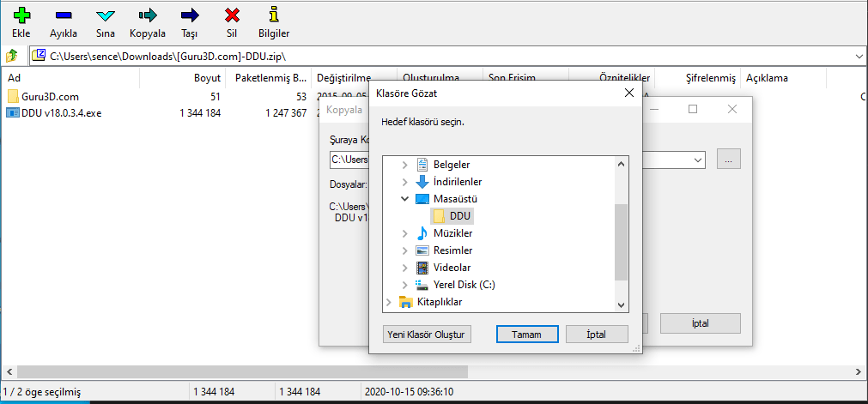Click the red Sil delete icon
868x404 pixels.
pos(232,15)
